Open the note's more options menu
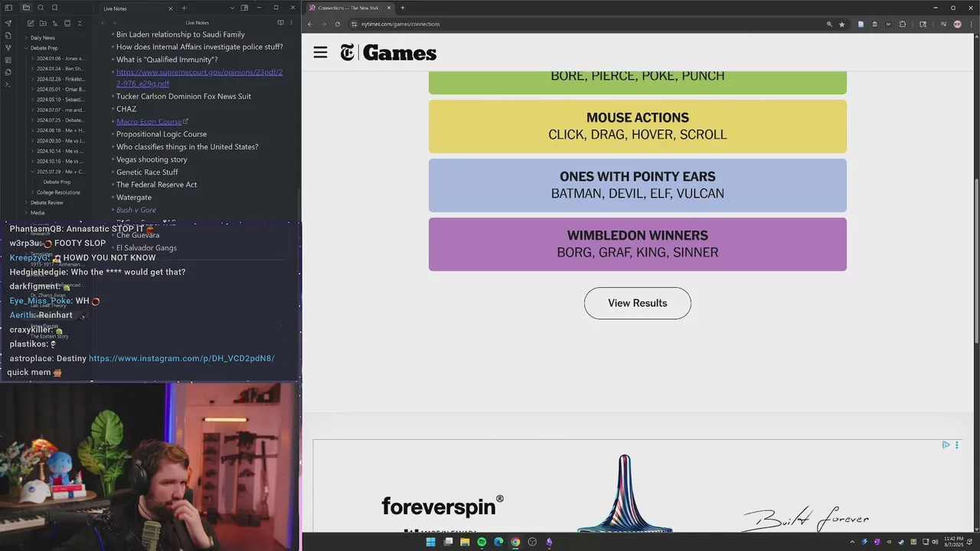The image size is (980, 551). [x=292, y=23]
